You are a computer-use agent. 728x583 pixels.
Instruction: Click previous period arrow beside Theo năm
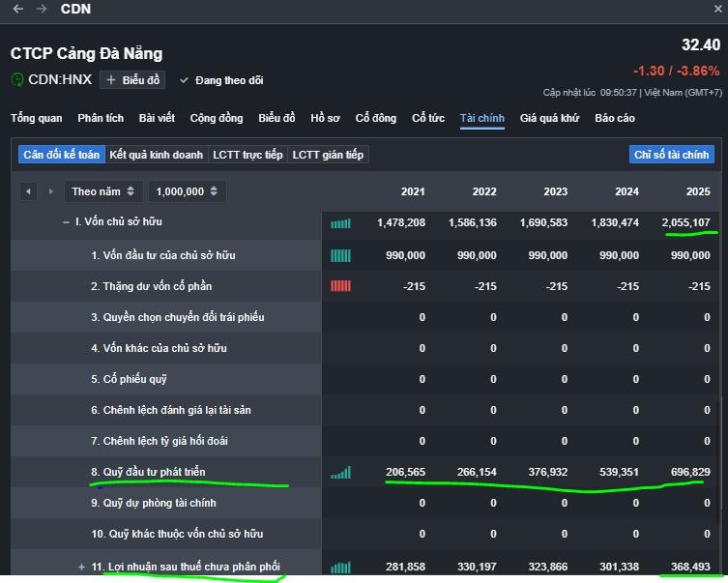[x=28, y=191]
